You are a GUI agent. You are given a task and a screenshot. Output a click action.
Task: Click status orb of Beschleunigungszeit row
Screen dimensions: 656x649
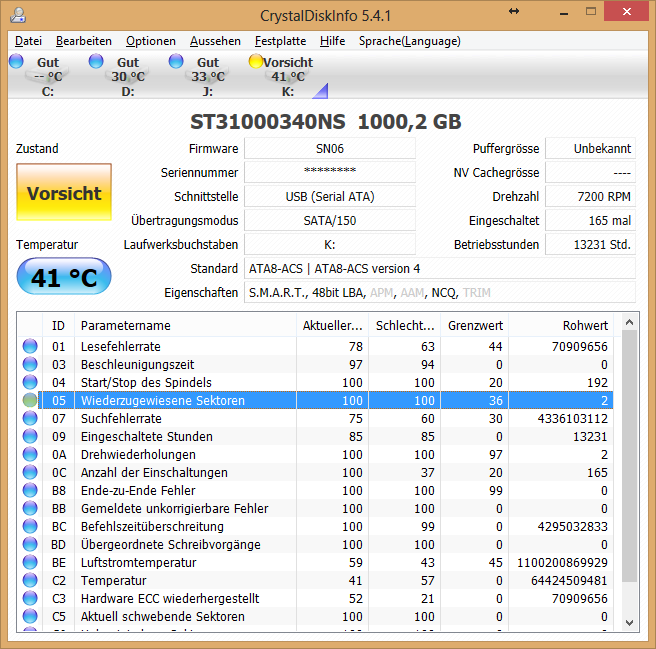click(30, 364)
